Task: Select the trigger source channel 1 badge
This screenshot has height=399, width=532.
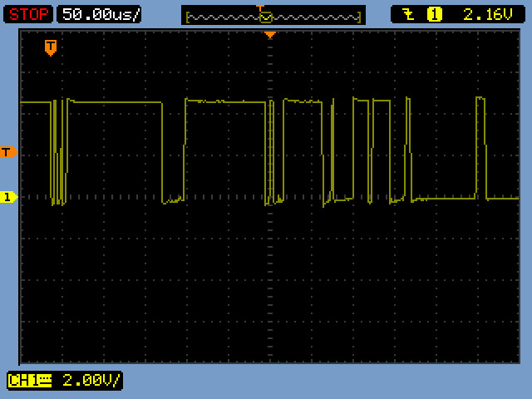Action: pos(434,14)
